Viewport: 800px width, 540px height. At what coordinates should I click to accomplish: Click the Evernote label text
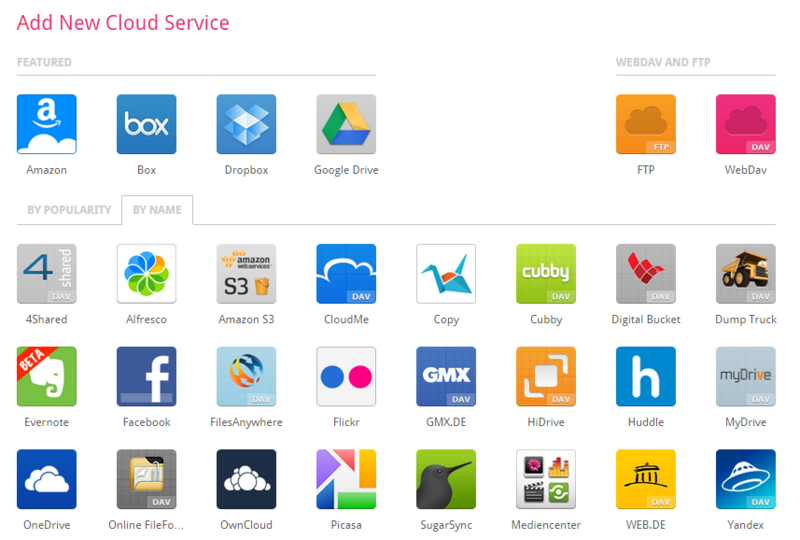pos(46,422)
